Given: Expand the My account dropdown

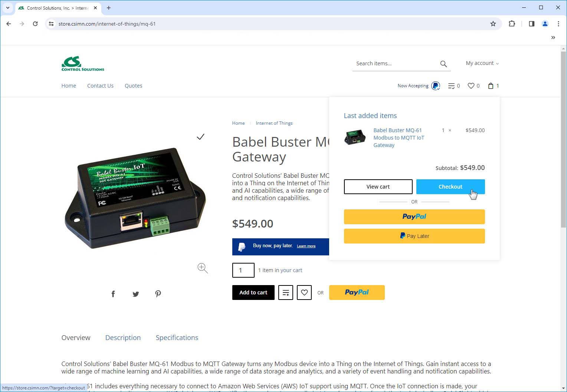Looking at the screenshot, I should click(482, 63).
